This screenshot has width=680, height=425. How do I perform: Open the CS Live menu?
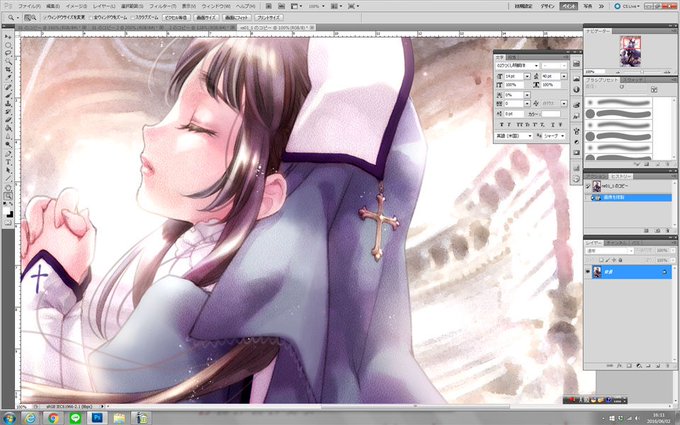[x=627, y=6]
